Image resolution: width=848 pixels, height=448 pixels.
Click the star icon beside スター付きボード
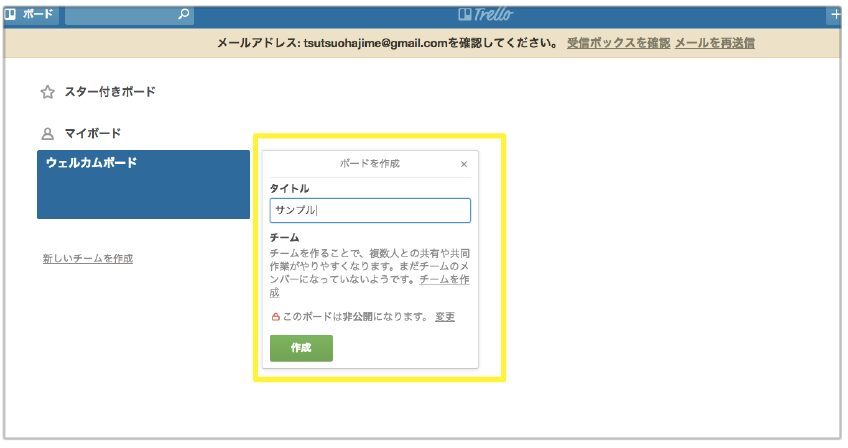(47, 92)
